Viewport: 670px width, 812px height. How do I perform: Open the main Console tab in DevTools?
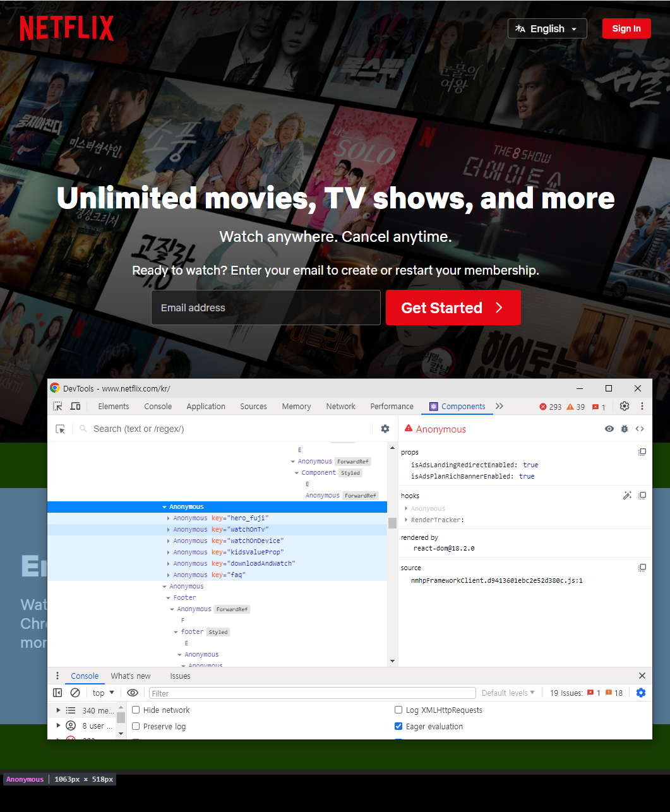(158, 407)
